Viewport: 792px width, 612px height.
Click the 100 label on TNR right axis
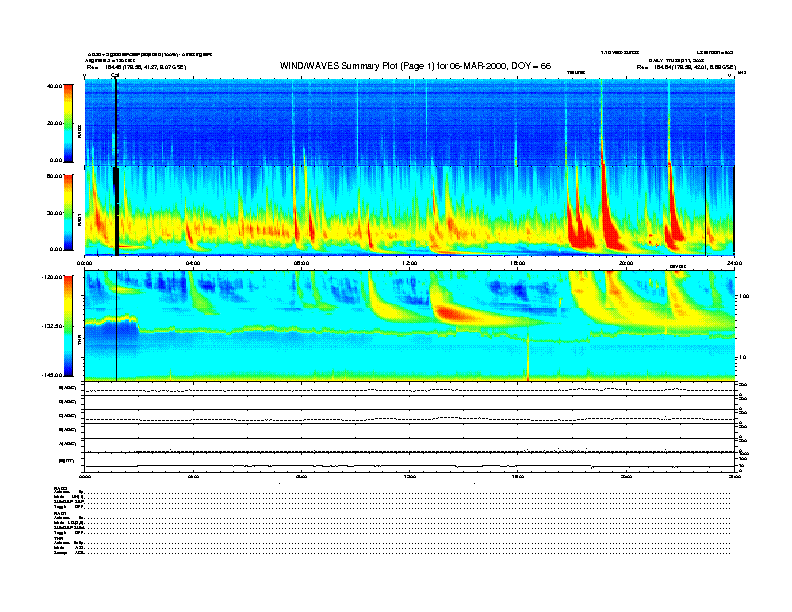pos(744,296)
